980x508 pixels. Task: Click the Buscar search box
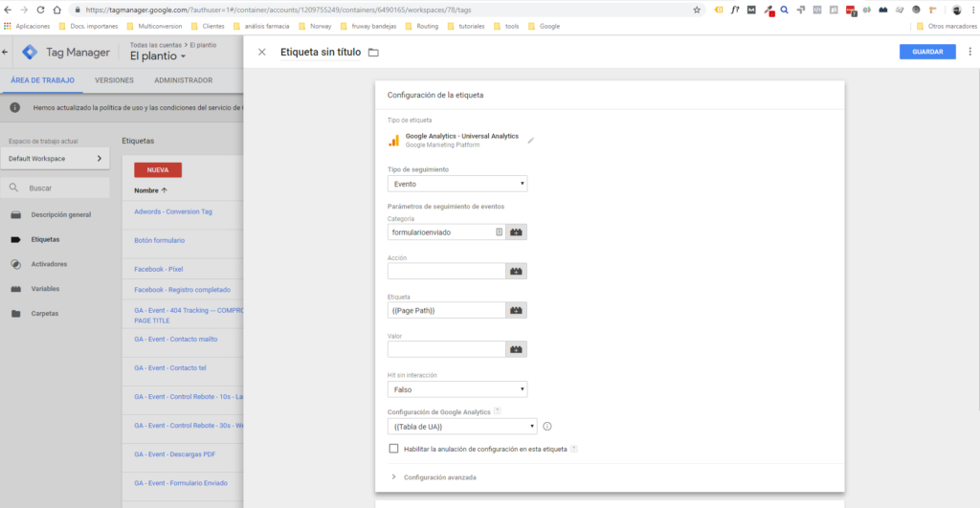coord(55,188)
